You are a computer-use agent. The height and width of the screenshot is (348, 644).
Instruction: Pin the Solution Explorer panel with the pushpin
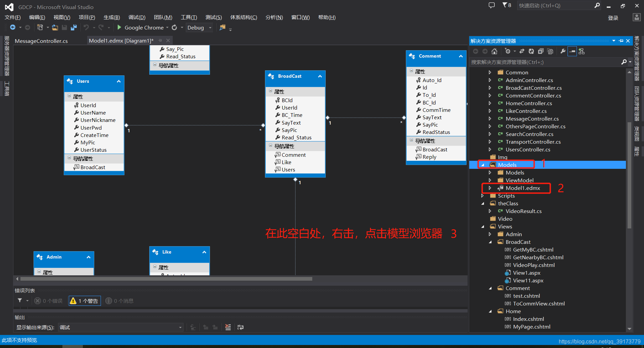(621, 41)
